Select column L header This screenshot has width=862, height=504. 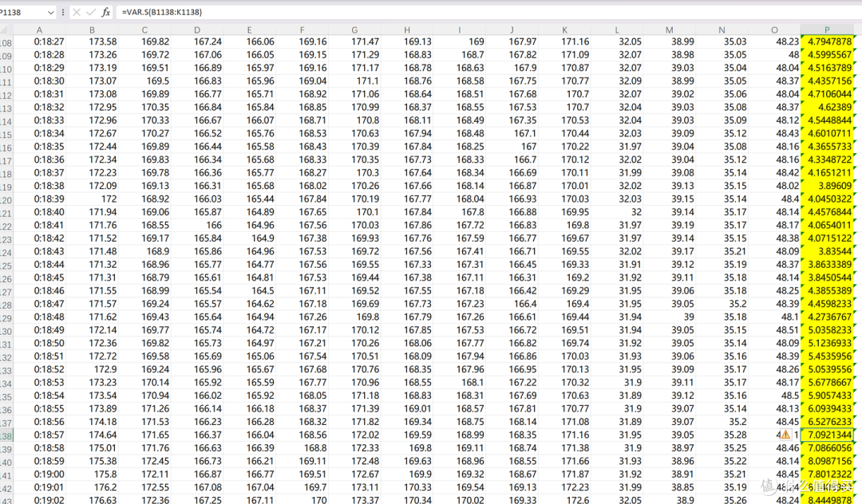point(617,30)
